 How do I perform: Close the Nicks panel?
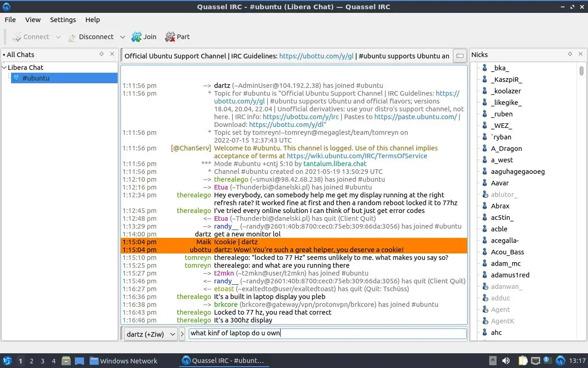tap(580, 54)
